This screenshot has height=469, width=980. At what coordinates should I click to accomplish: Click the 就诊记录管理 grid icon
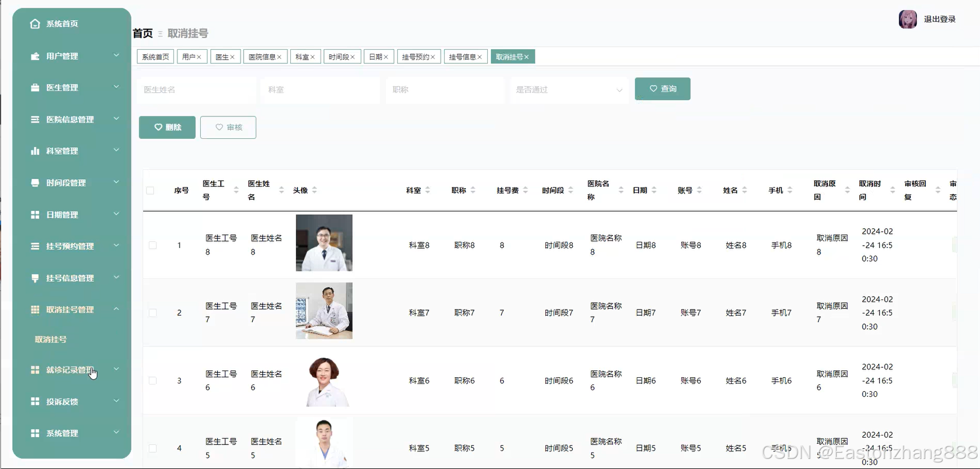(x=35, y=370)
